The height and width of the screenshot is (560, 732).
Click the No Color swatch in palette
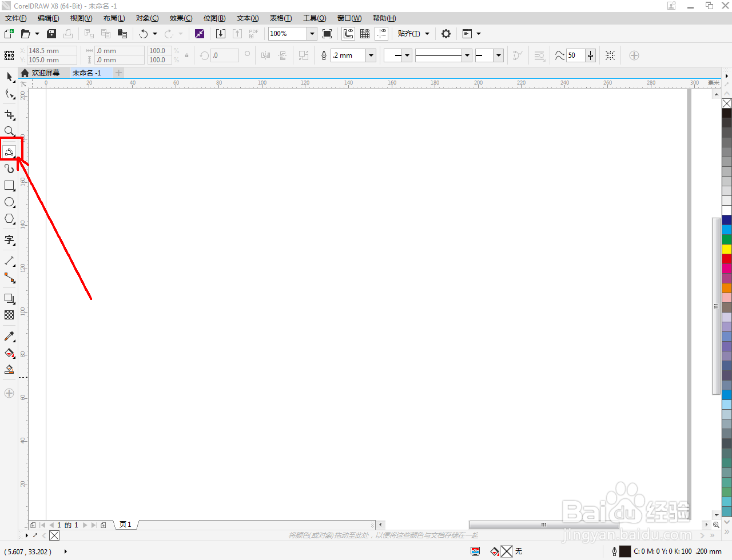click(x=727, y=103)
